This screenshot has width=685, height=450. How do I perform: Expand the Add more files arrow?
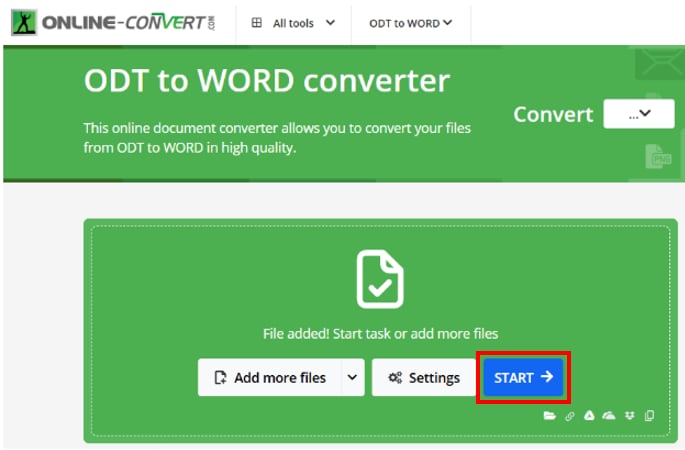[x=353, y=377]
